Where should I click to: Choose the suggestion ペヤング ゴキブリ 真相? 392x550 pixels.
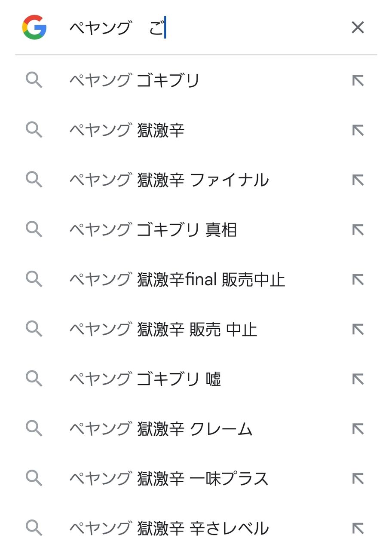pos(153,230)
